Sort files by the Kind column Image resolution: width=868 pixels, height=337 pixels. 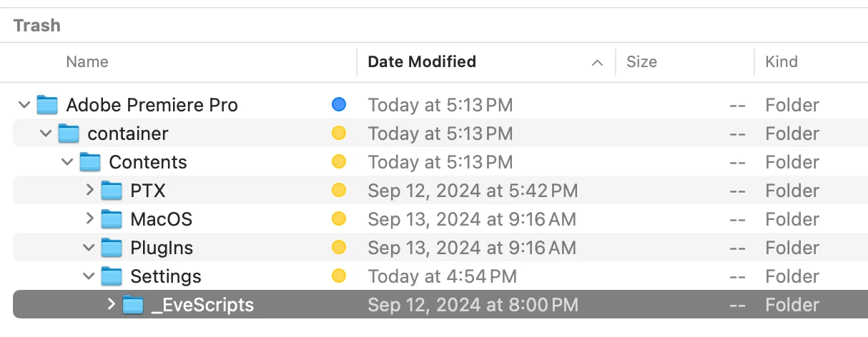pyautogui.click(x=781, y=62)
